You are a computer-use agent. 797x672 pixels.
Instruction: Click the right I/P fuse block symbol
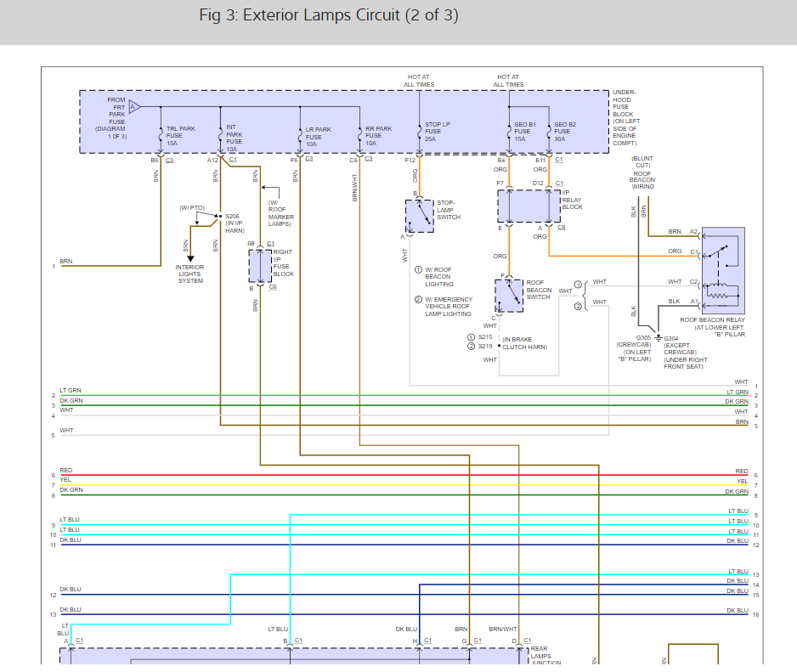click(259, 267)
